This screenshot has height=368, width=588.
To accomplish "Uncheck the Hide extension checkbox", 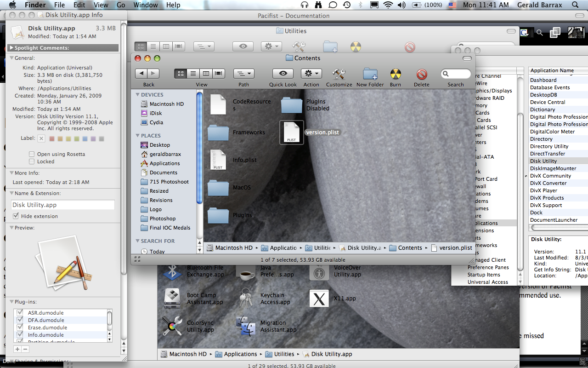I will coord(16,216).
